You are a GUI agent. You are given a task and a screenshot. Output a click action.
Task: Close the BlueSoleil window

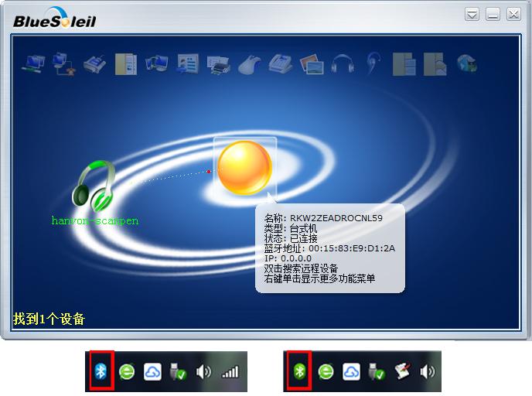click(513, 14)
